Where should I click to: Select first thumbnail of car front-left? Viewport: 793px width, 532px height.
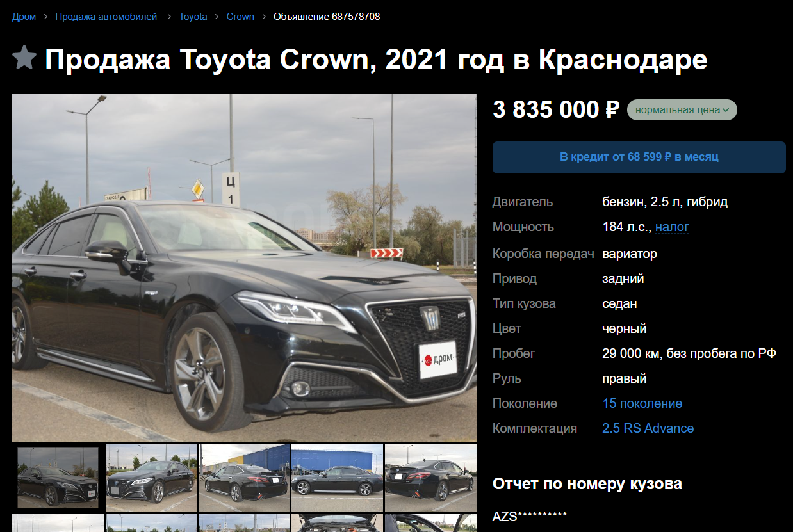[x=58, y=478]
